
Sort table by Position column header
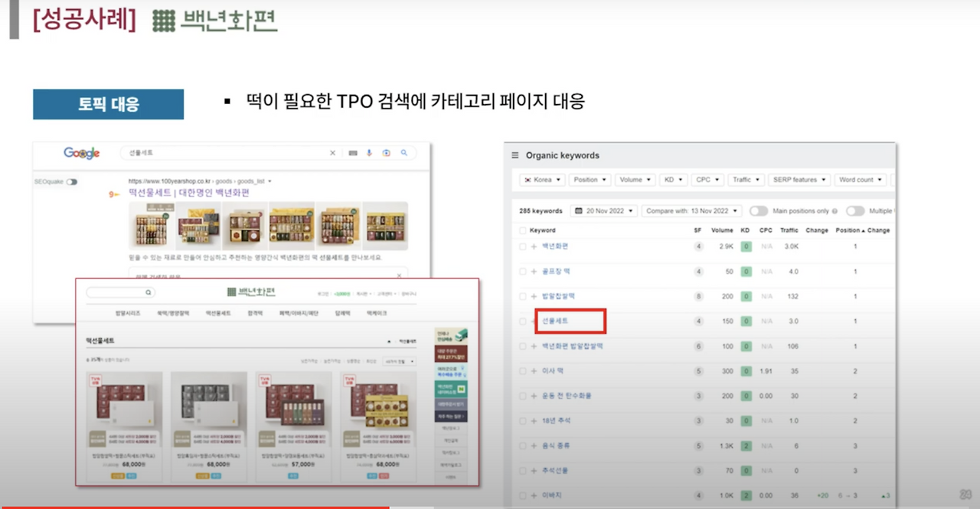[x=850, y=230]
